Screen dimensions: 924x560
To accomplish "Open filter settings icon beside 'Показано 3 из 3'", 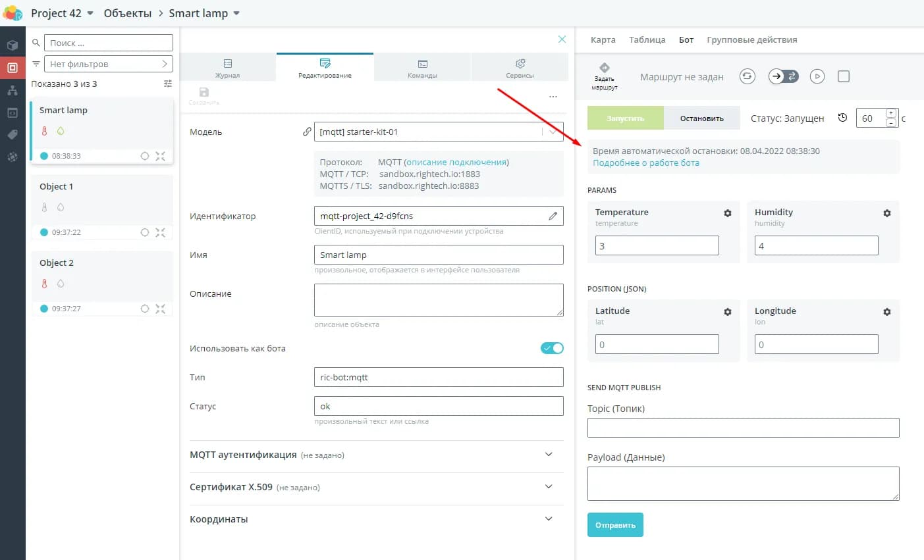I will pos(168,84).
